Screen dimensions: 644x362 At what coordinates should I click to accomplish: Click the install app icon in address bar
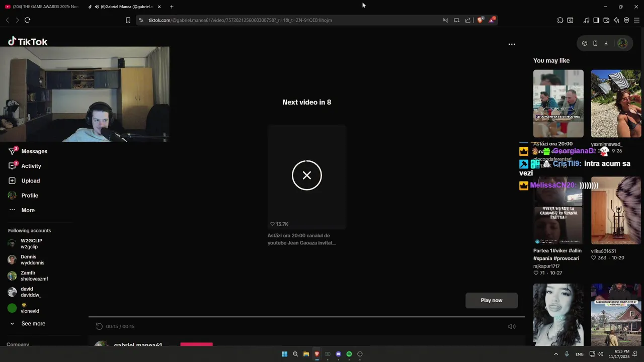click(456, 20)
